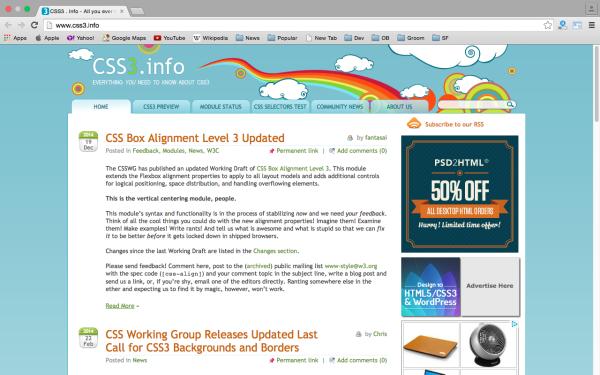
Task: Expand the SF bookmarks folder
Action: (x=440, y=38)
